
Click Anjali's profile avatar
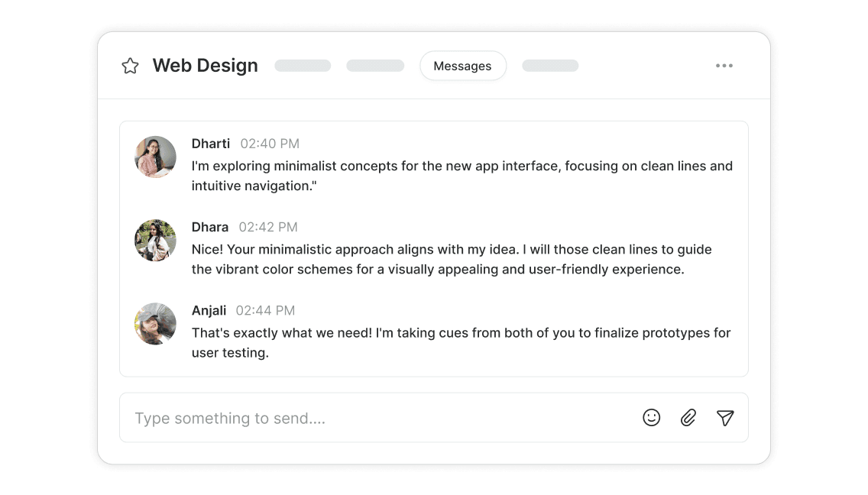(x=155, y=324)
